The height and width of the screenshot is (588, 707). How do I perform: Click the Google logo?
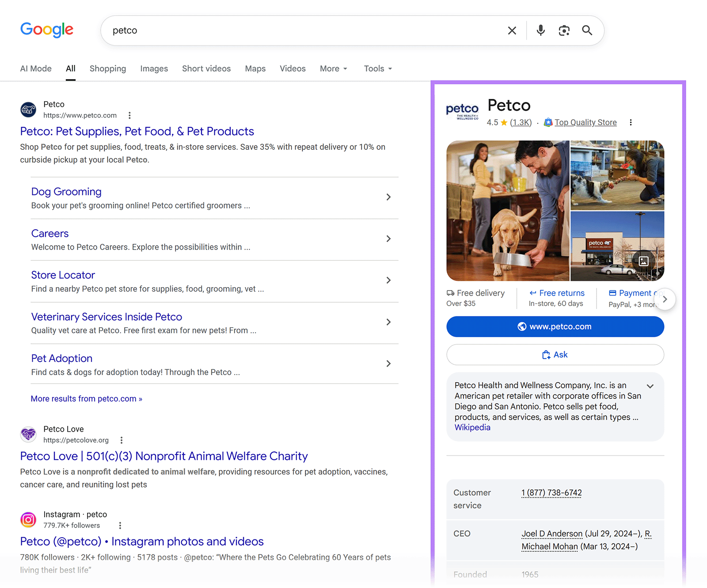click(x=47, y=30)
